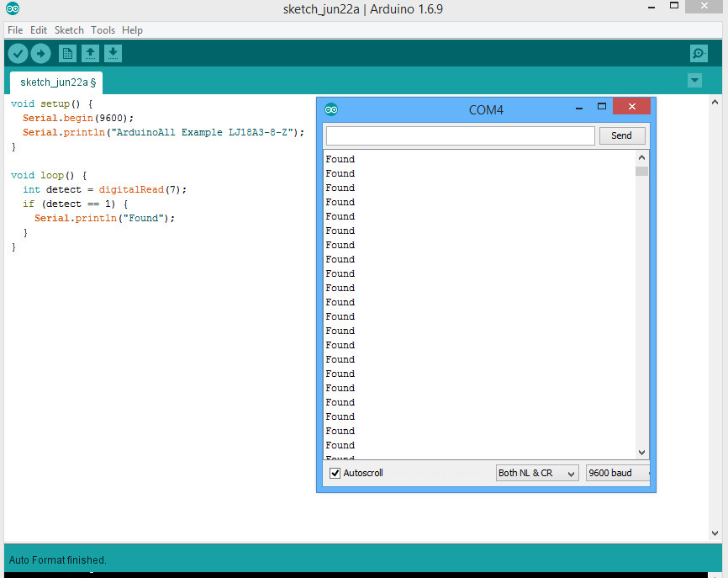
Task: Click the code editor scroll up arrow
Action: (x=715, y=102)
